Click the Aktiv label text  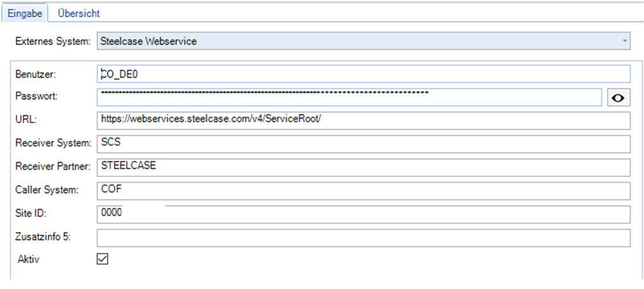[30, 259]
